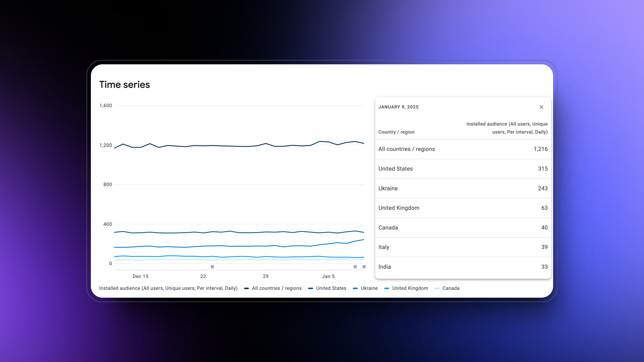Click the Time series heading

coord(125,85)
